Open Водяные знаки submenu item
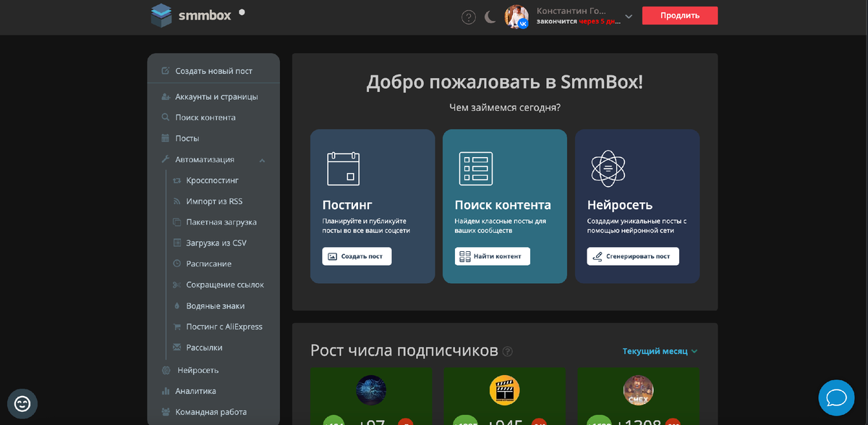This screenshot has width=868, height=425. (216, 306)
